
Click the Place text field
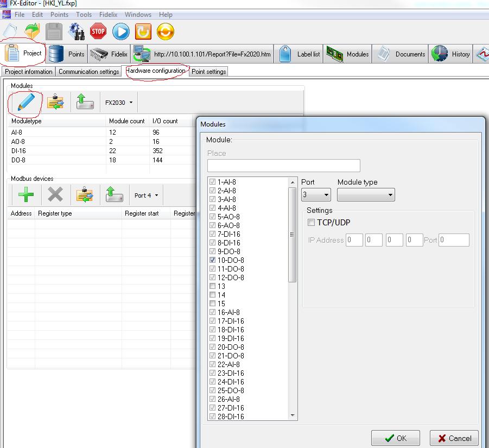click(283, 165)
